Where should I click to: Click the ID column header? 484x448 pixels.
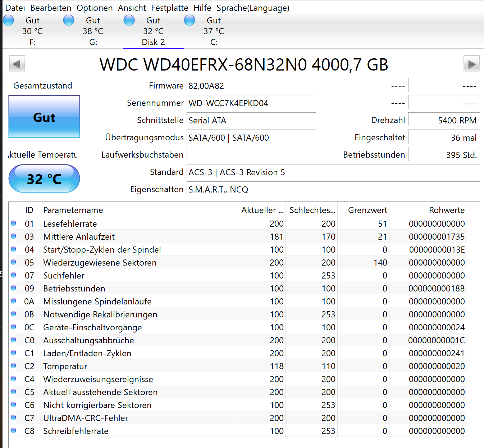pos(29,210)
